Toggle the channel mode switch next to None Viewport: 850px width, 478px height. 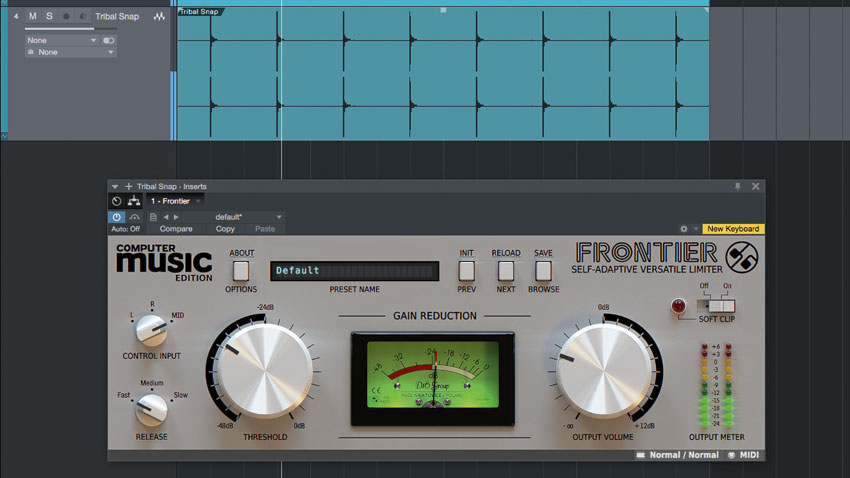(108, 40)
